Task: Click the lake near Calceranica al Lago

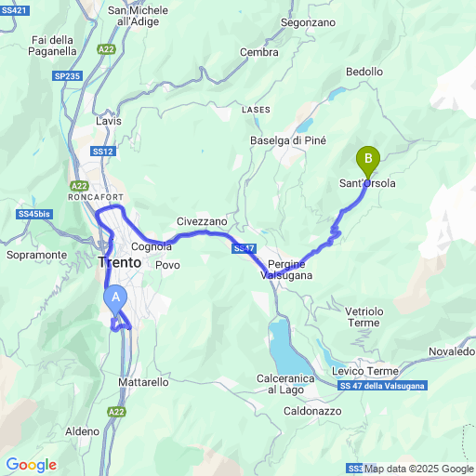Action: tap(286, 347)
